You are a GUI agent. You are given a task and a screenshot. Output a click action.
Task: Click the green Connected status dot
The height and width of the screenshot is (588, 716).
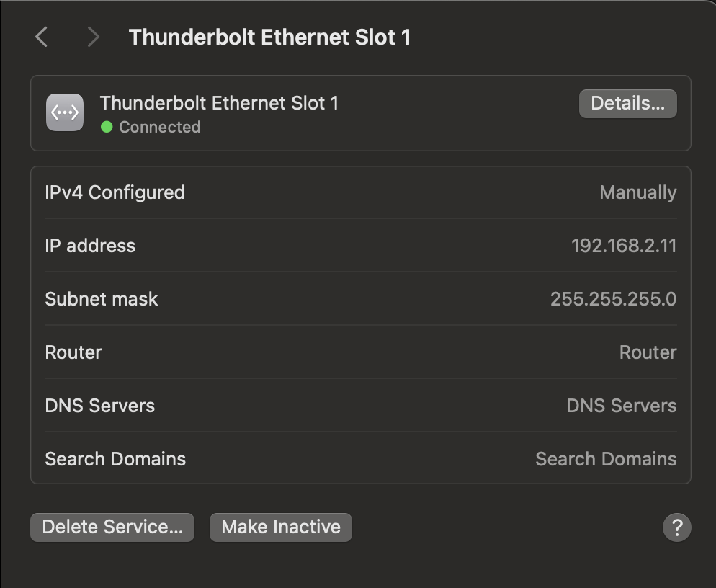107,127
